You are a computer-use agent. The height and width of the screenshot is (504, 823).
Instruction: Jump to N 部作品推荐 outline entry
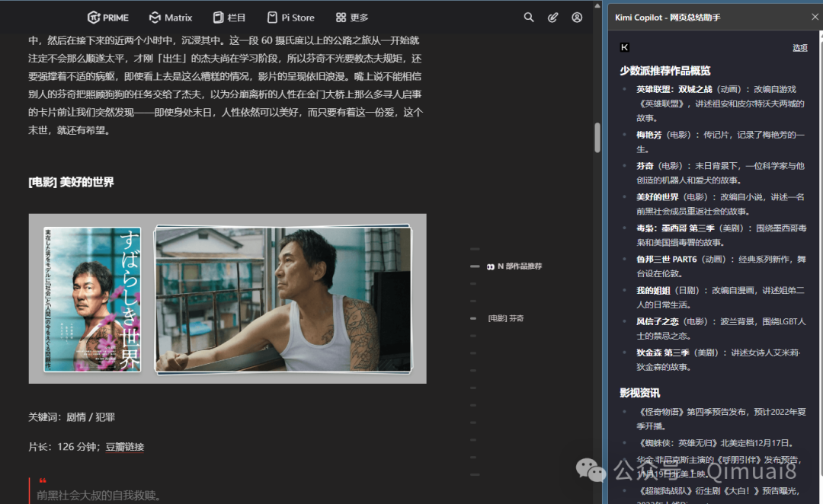coord(514,266)
